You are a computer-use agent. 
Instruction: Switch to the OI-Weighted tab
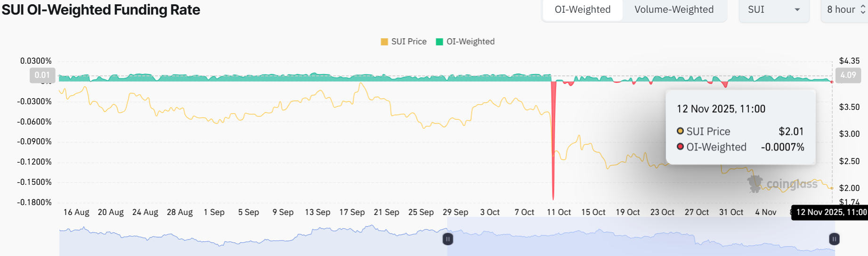(582, 10)
